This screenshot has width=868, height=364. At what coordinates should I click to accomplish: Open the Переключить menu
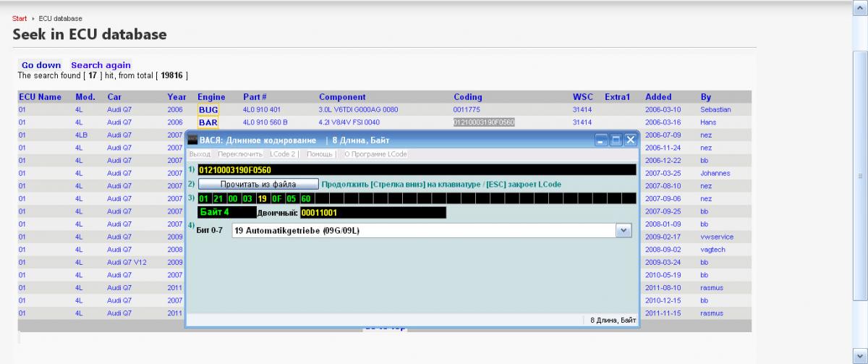click(x=240, y=154)
